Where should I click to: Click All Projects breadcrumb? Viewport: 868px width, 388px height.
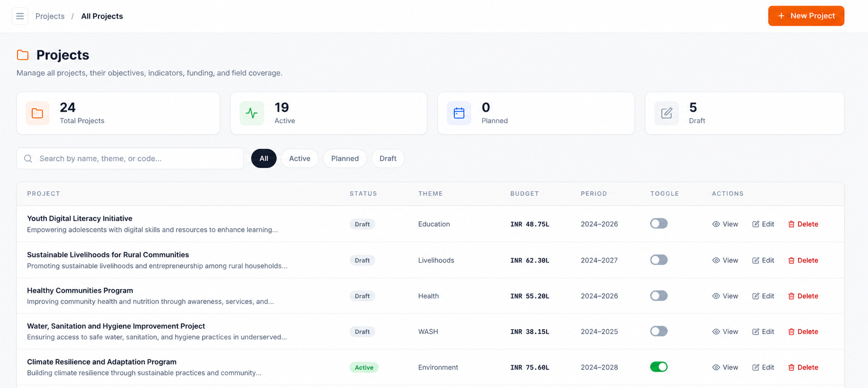[x=102, y=16]
